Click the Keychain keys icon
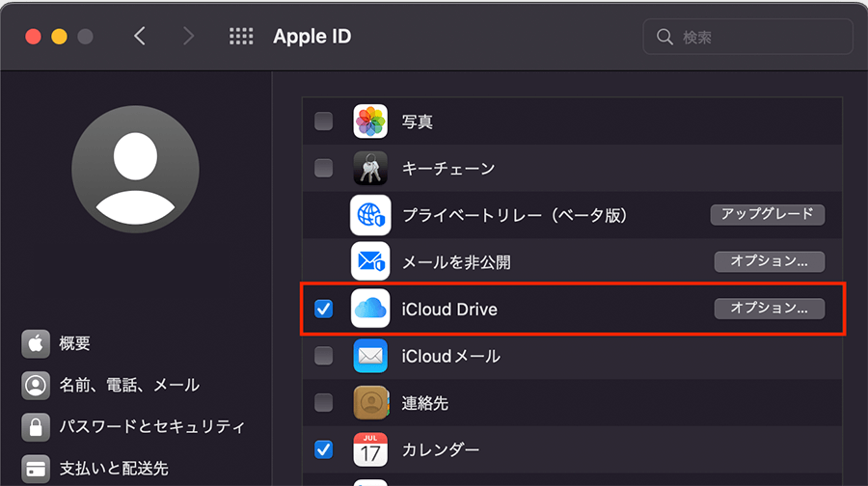 (370, 169)
